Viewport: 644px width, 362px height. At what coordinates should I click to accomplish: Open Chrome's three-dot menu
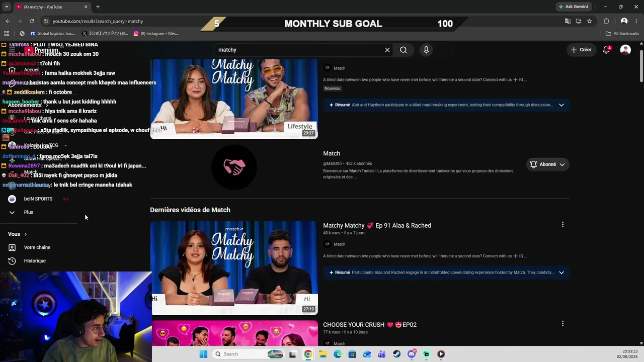pos(636,21)
